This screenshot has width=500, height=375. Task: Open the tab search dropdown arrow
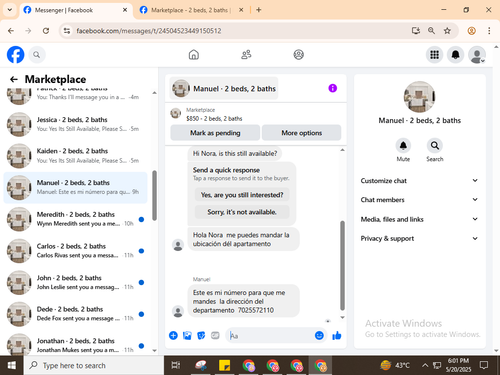click(x=10, y=10)
